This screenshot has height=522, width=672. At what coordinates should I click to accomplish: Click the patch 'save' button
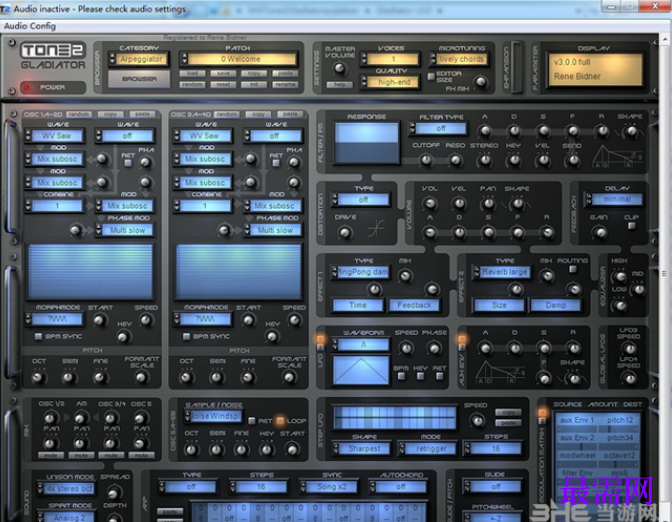[x=223, y=74]
